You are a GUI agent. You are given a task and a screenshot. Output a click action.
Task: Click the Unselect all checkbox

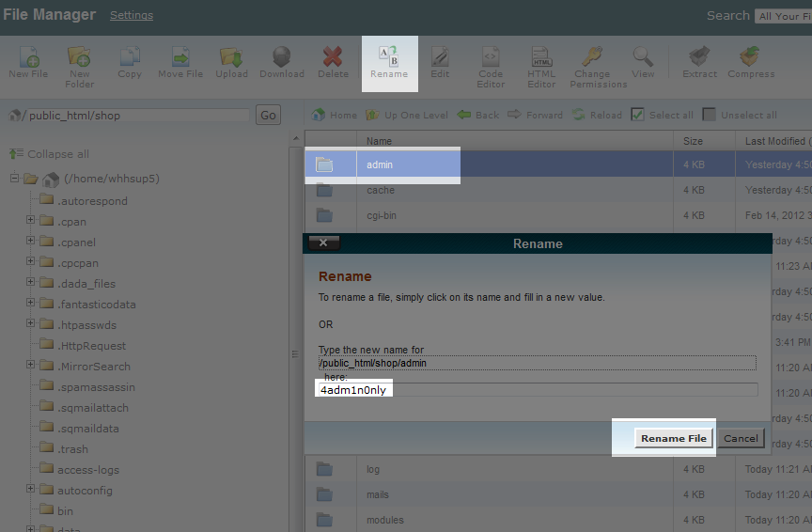point(710,115)
